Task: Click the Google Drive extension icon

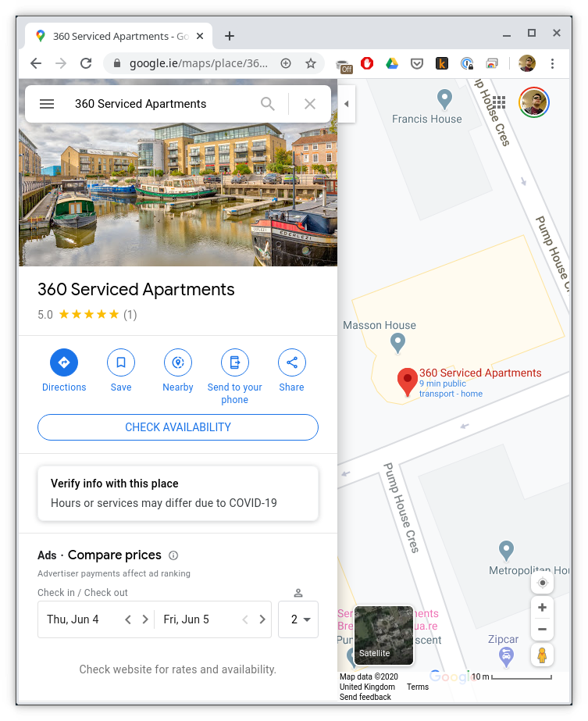Action: [x=392, y=63]
